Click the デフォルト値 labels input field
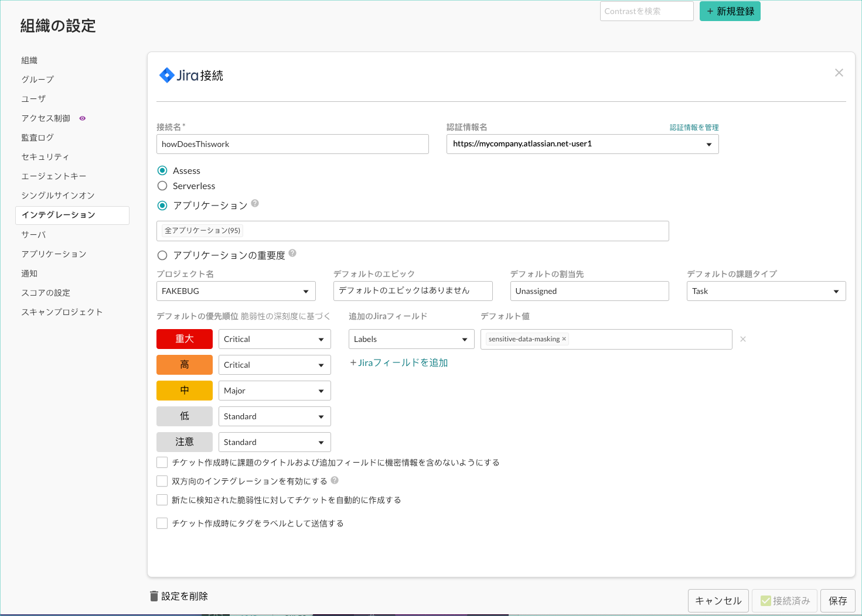This screenshot has height=616, width=862. [x=607, y=339]
